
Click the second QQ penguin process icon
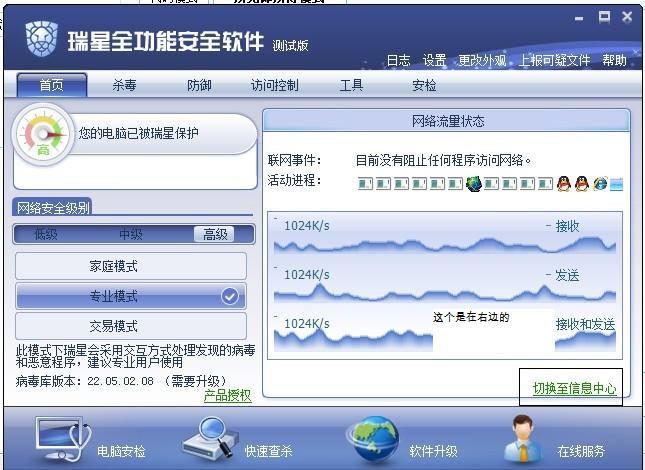click(x=582, y=183)
